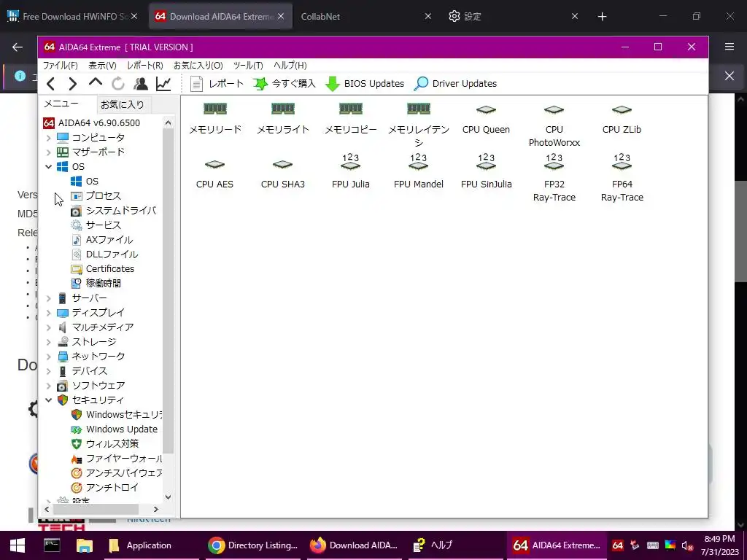Viewport: 747px width, 560px height.
Task: Click the 今すぐ購入 toolbar button
Action: [x=285, y=84]
